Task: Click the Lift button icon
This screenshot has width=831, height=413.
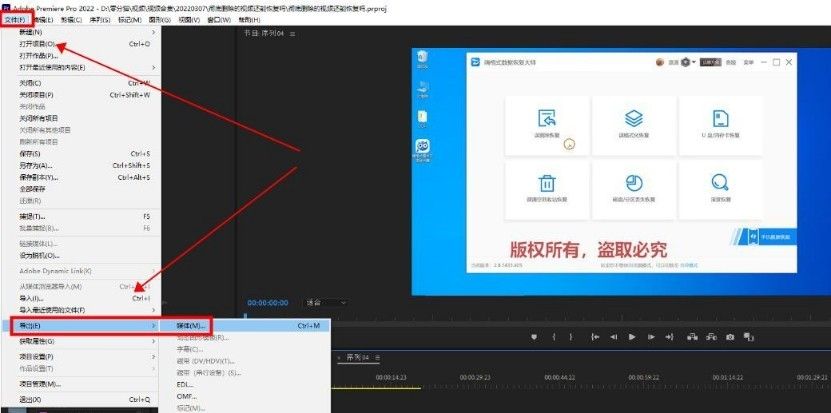Action: (692, 337)
